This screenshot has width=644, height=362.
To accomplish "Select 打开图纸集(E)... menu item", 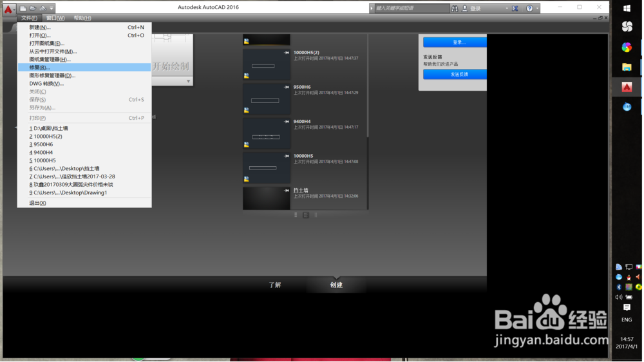I will pyautogui.click(x=84, y=44).
